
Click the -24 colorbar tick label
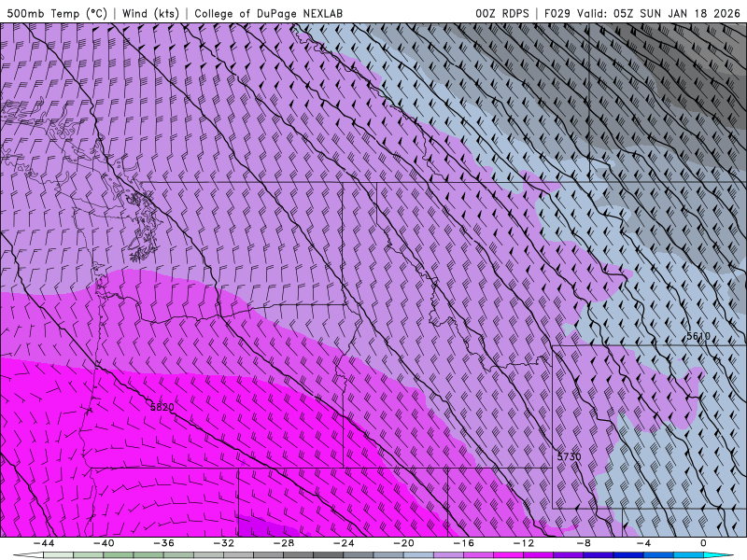click(x=344, y=543)
